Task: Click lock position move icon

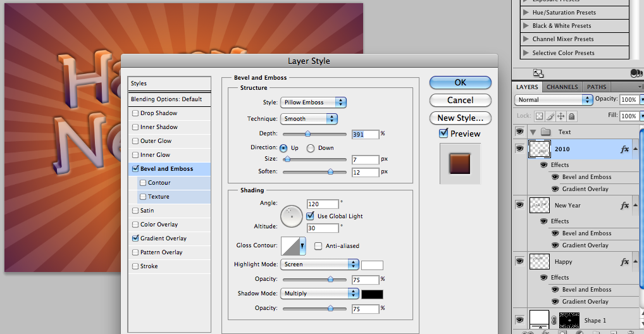Action: 560,116
